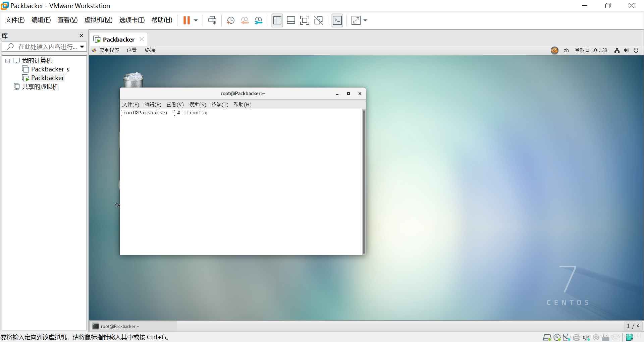This screenshot has height=342, width=644.
Task: Open the clock showing 星期日 10:28
Action: [x=591, y=50]
